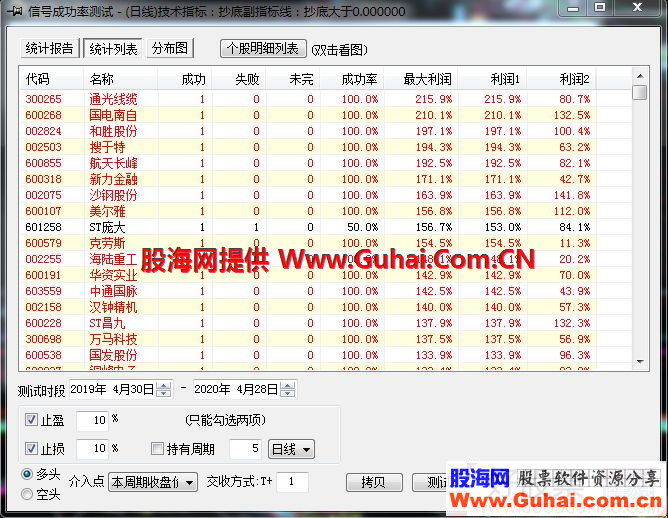
Task: Select row 600268 国电南自
Action: [x=326, y=115]
